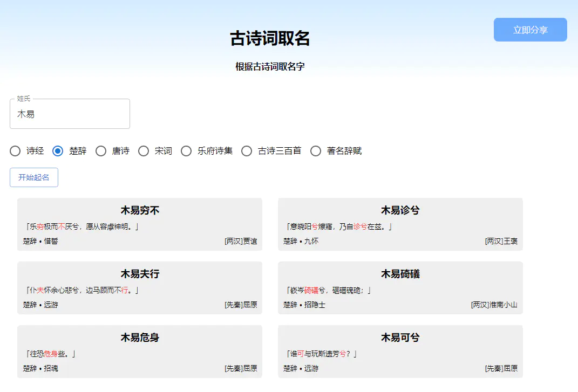Select the 著名辞赋 radio button
The width and height of the screenshot is (578, 392).
[316, 151]
